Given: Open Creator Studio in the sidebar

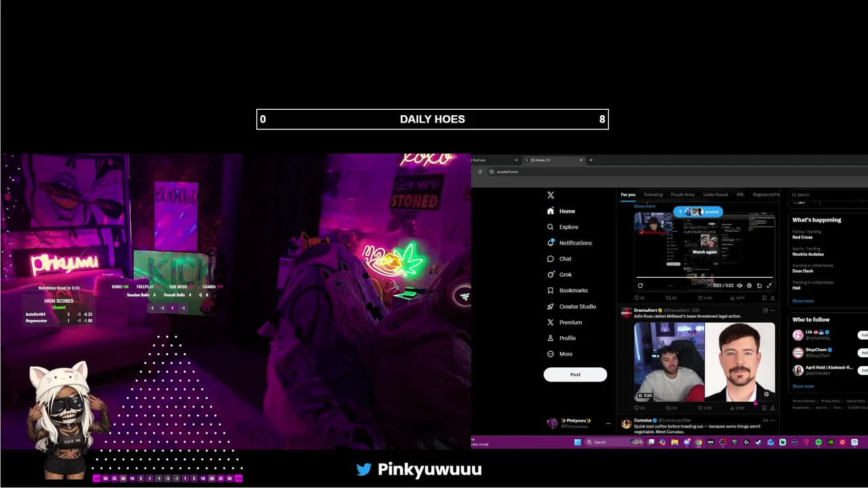Looking at the screenshot, I should click(x=572, y=306).
